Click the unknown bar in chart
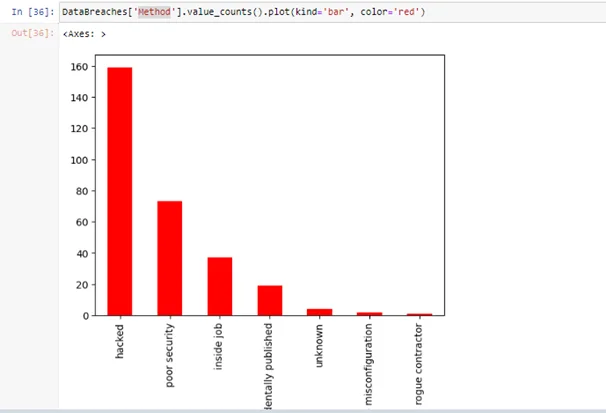The height and width of the screenshot is (413, 606). (x=320, y=312)
